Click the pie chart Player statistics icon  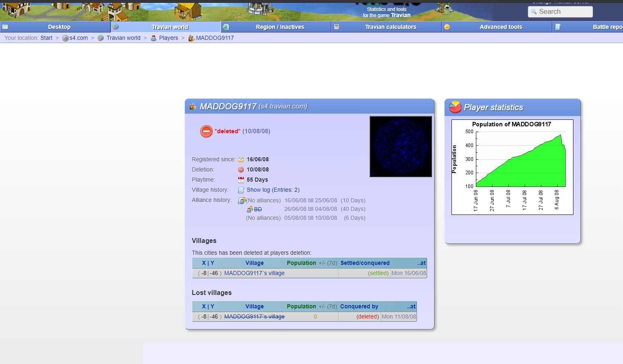455,107
